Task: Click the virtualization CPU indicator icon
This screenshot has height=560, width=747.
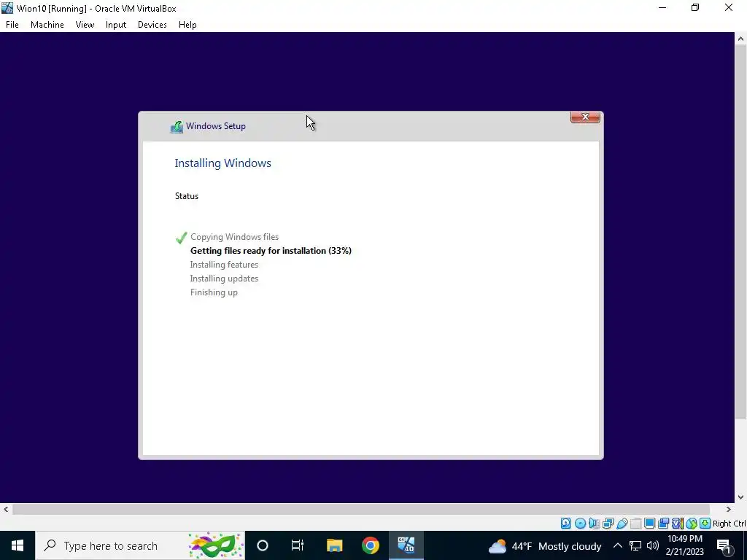Action: tap(678, 524)
